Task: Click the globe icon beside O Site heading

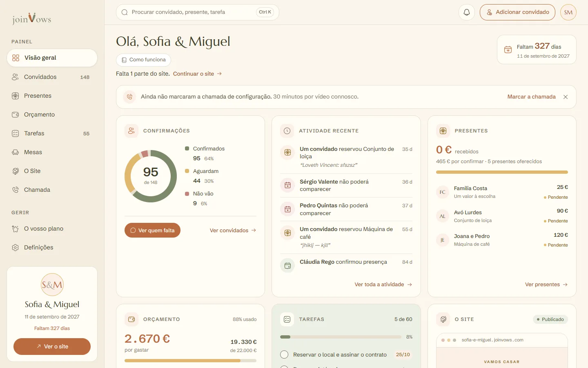Action: coord(443,319)
